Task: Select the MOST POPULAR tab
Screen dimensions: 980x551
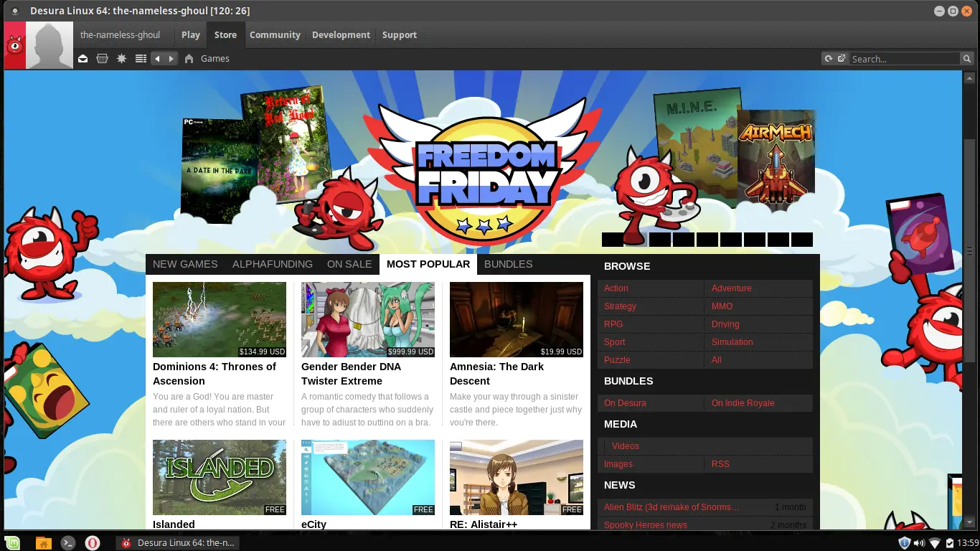Action: point(428,264)
